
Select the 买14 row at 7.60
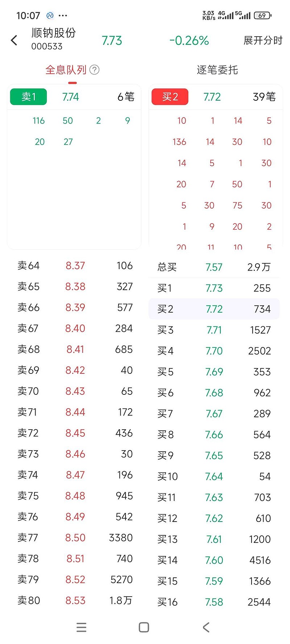(x=214, y=560)
